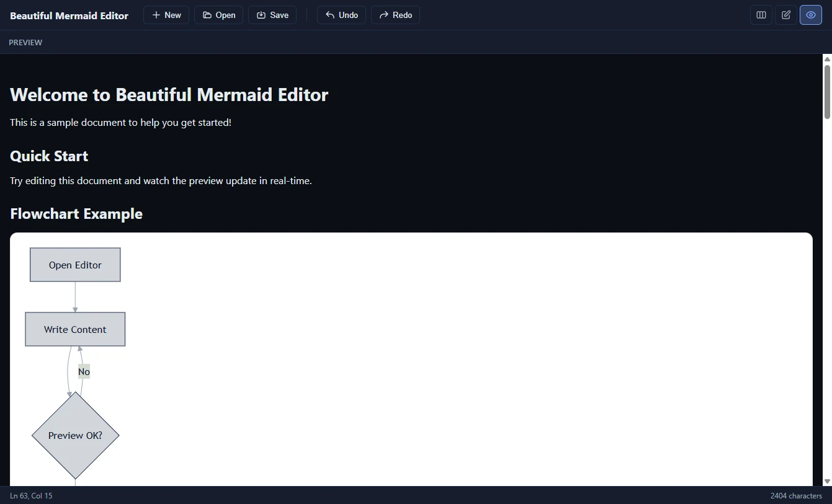Viewport: 832px width, 504px height.
Task: Click the Flowchart Example heading
Action: pyautogui.click(x=76, y=214)
